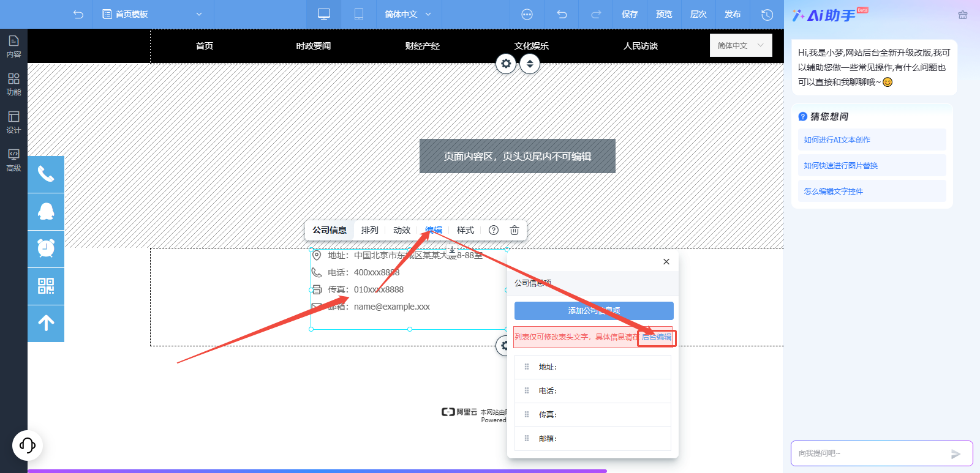Open the 设计 design sidebar panel
The height and width of the screenshot is (473, 980).
click(x=13, y=122)
